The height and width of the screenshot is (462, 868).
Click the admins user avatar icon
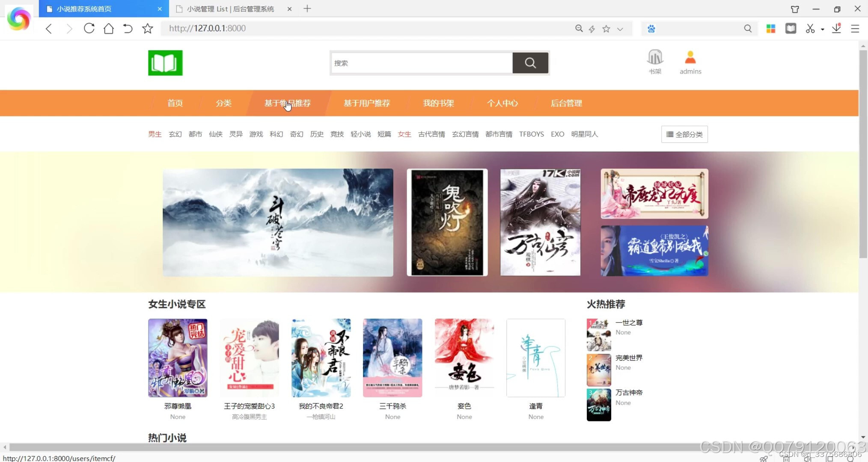click(x=690, y=58)
